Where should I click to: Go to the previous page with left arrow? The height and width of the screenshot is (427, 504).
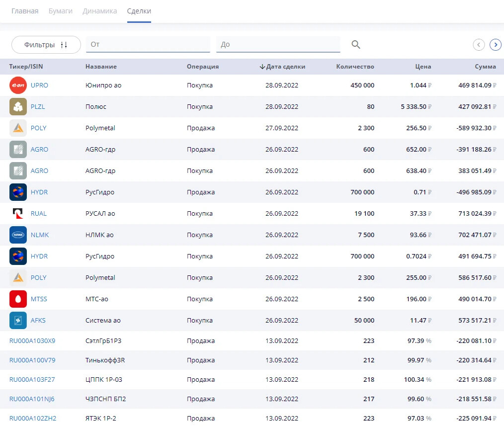(479, 45)
